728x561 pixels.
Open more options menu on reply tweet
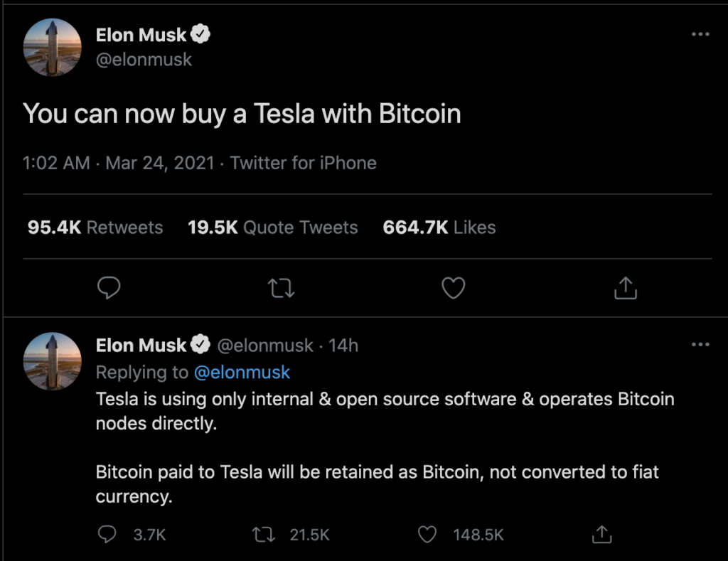tap(700, 344)
